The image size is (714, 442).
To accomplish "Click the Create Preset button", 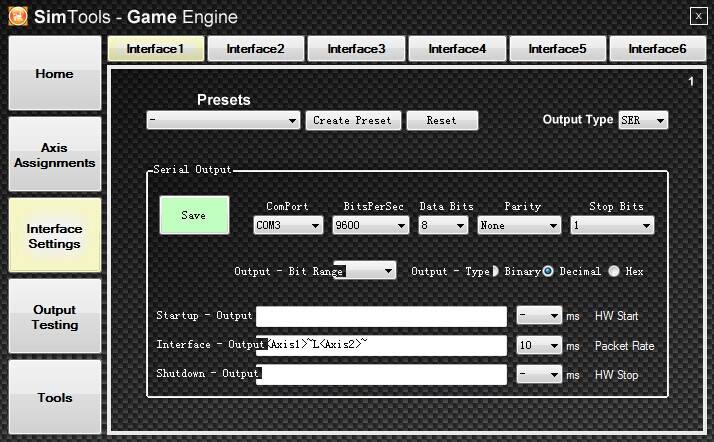I will [353, 120].
